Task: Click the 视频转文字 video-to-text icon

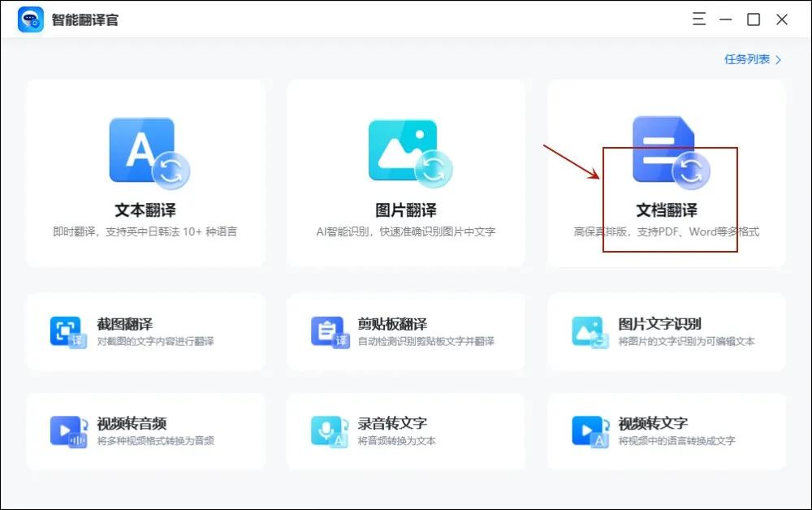Action: pos(591,432)
